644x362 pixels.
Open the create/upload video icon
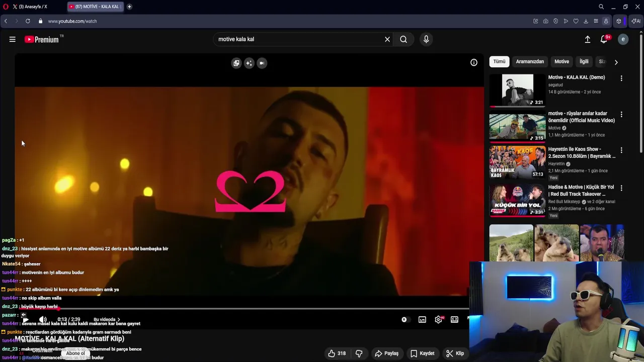pos(587,39)
